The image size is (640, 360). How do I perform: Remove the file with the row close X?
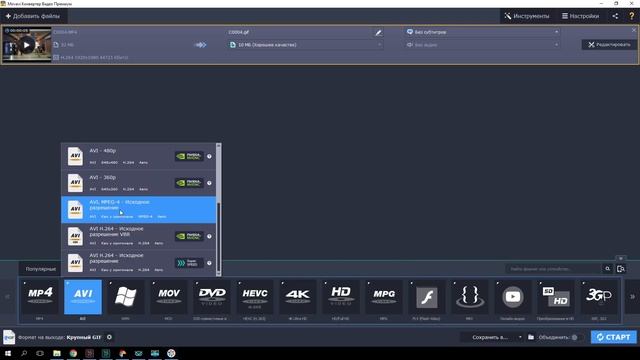(634, 30)
